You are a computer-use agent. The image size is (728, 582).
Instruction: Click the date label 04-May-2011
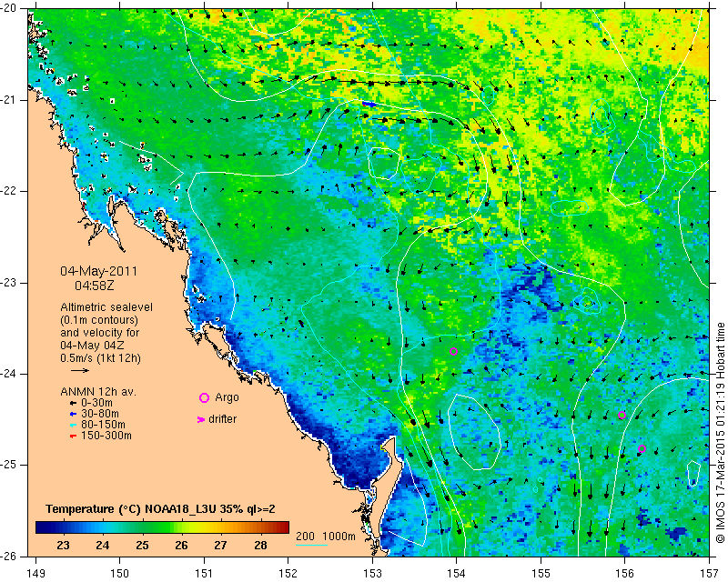point(99,271)
